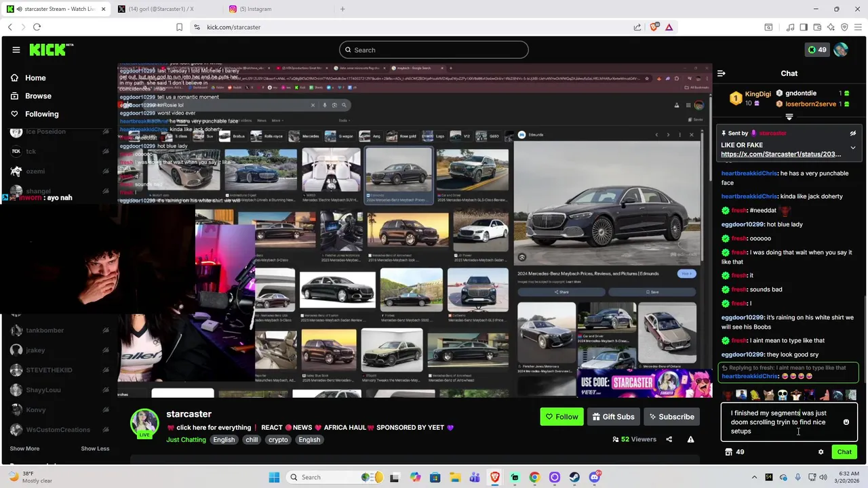868x488 pixels.
Task: Open Steam from taskbar
Action: coord(574,477)
